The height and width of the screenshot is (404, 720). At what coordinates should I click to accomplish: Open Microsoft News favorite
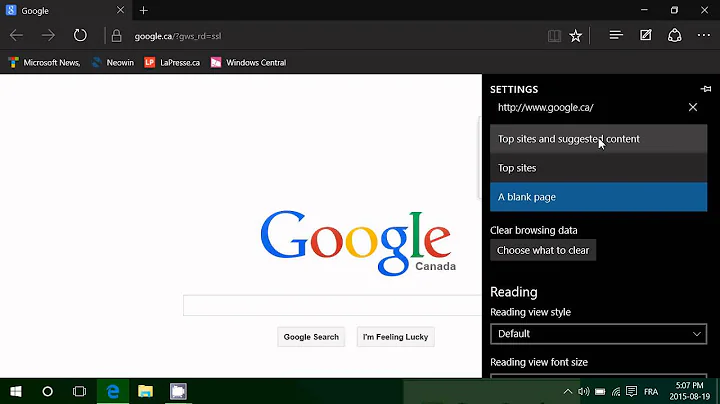tap(44, 62)
